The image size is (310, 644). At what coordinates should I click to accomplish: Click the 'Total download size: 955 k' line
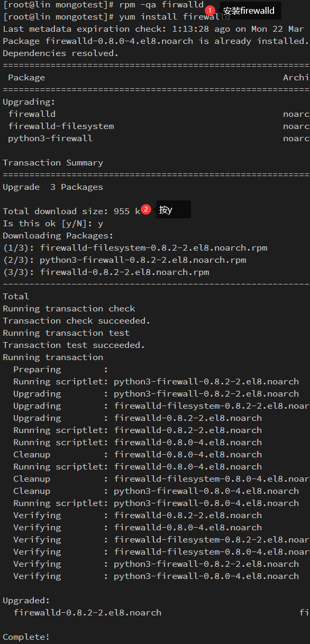pyautogui.click(x=71, y=211)
